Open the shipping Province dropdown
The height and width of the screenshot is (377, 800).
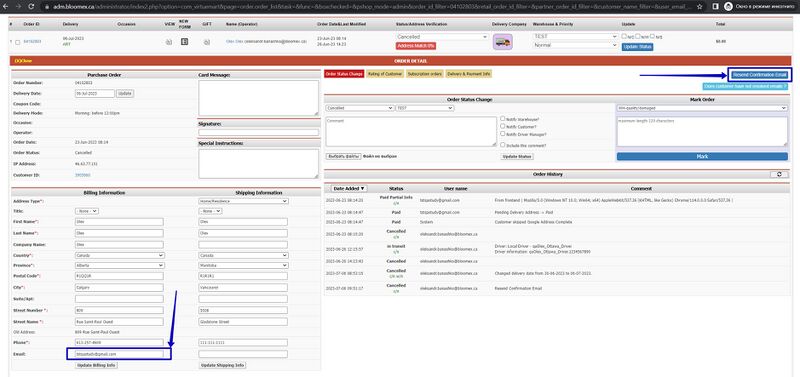(x=243, y=265)
